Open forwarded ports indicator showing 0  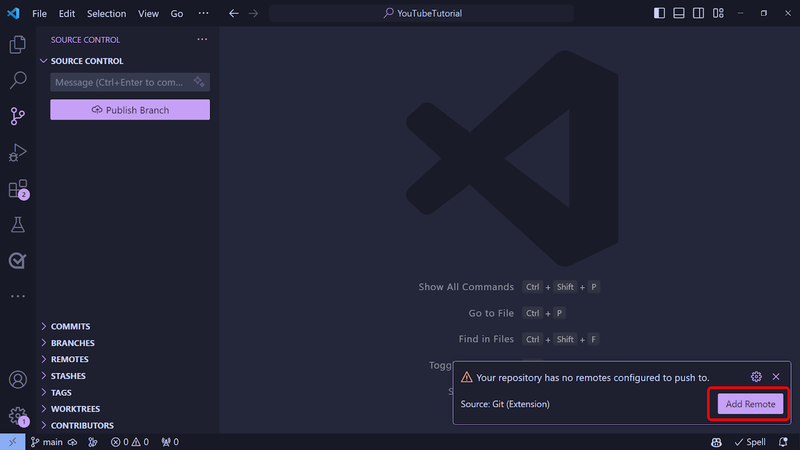pos(170,442)
